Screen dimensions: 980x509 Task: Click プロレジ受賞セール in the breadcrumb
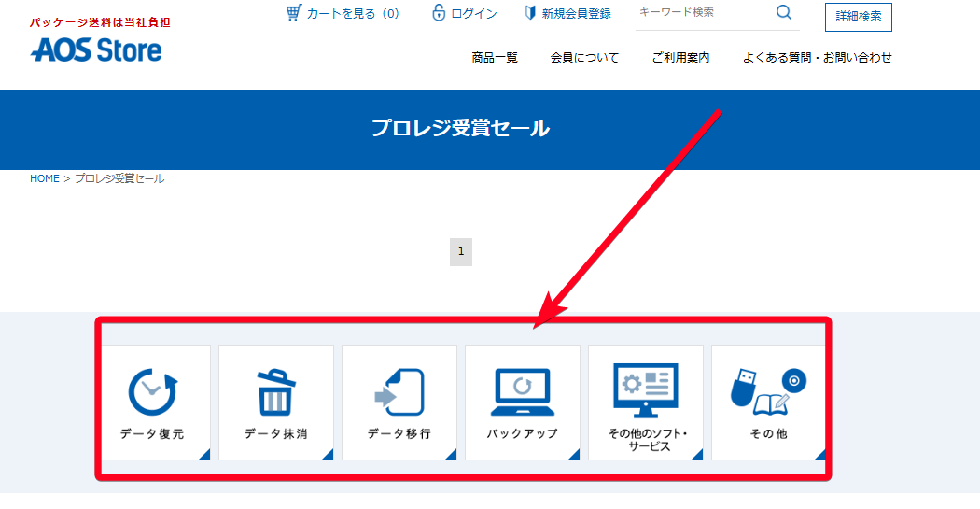pos(119,178)
